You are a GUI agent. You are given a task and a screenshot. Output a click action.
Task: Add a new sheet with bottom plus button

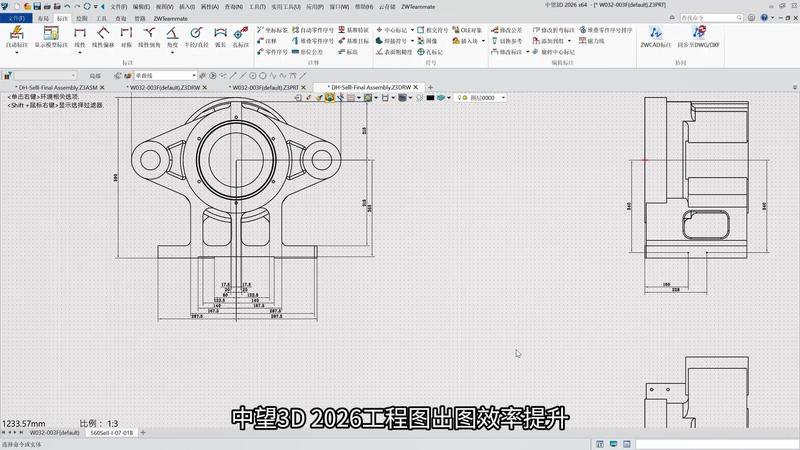click(x=143, y=433)
